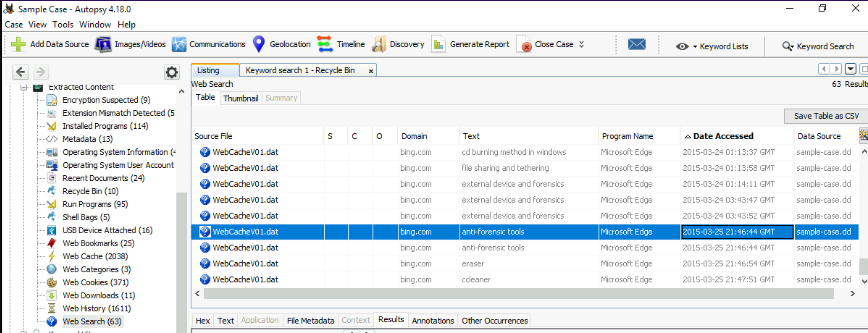The height and width of the screenshot is (333, 868).
Task: Toggle the Keyword Lists eye icon
Action: pos(682,46)
